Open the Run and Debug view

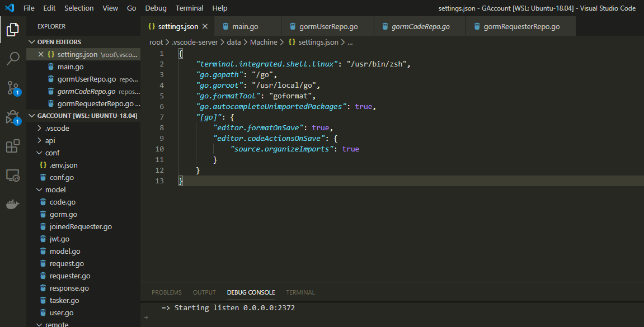tap(13, 116)
